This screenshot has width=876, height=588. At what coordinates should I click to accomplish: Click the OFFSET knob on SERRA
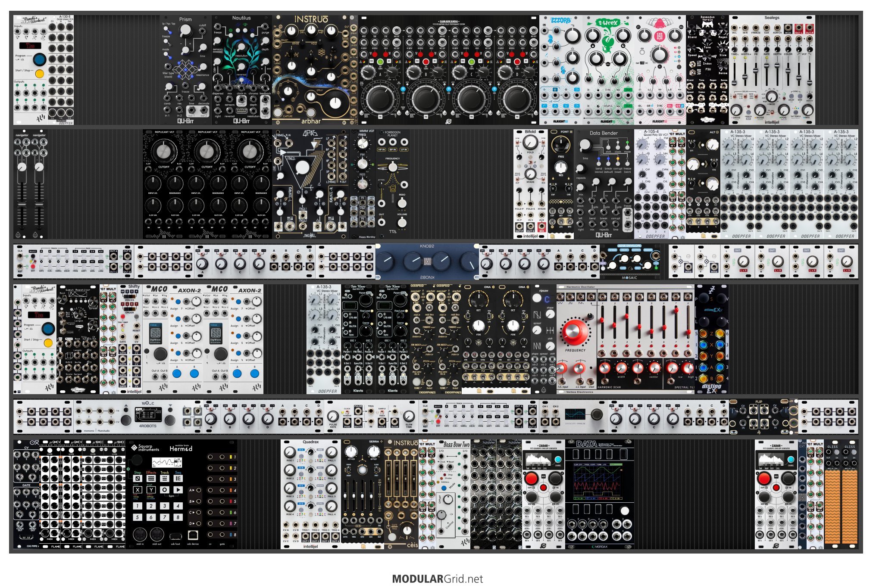(374, 452)
